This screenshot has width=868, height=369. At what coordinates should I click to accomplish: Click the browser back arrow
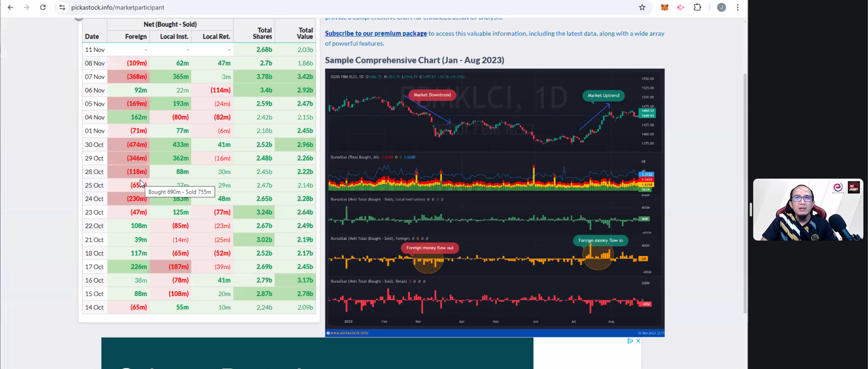pos(10,7)
